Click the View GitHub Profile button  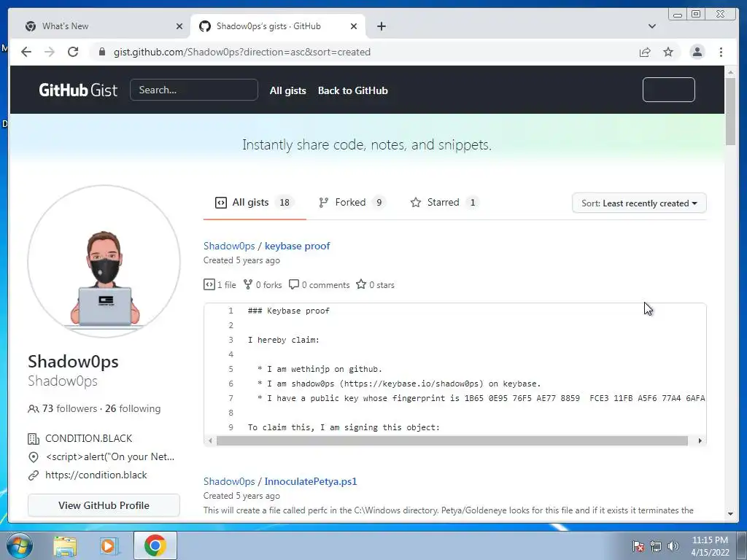coord(104,505)
